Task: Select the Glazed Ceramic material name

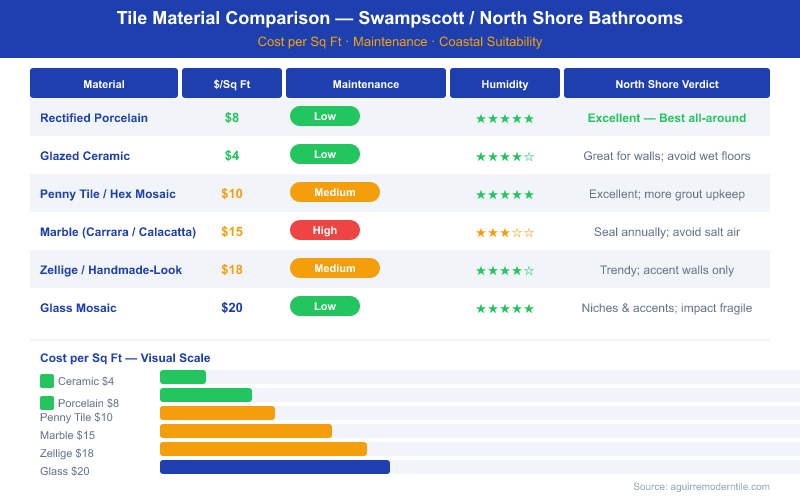Action: [85, 156]
